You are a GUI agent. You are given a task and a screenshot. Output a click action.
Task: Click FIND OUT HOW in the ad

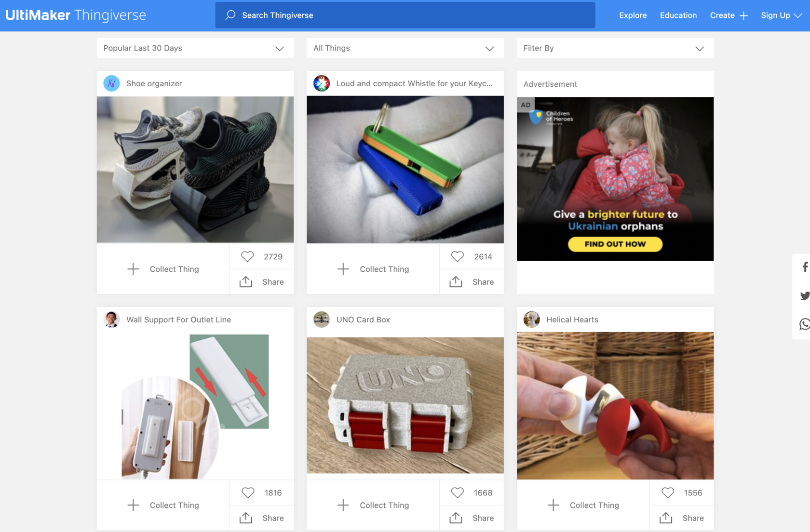tap(615, 244)
